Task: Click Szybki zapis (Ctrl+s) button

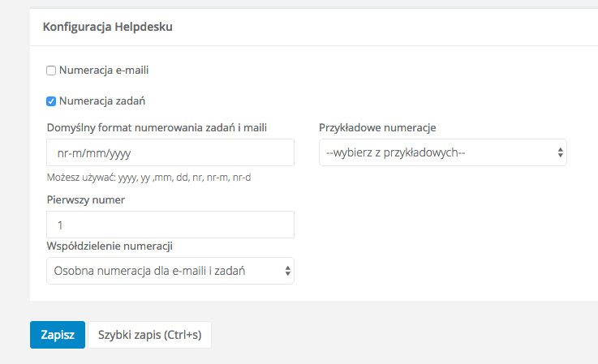Action: (149, 334)
